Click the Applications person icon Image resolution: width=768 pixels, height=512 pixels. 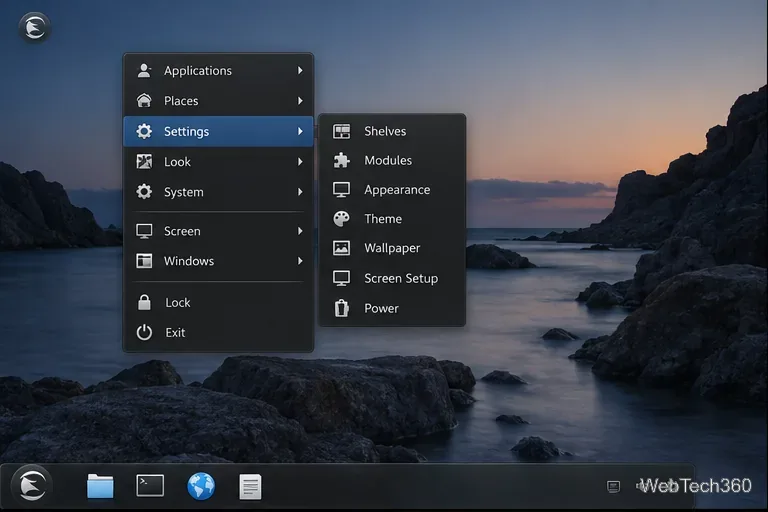(144, 71)
